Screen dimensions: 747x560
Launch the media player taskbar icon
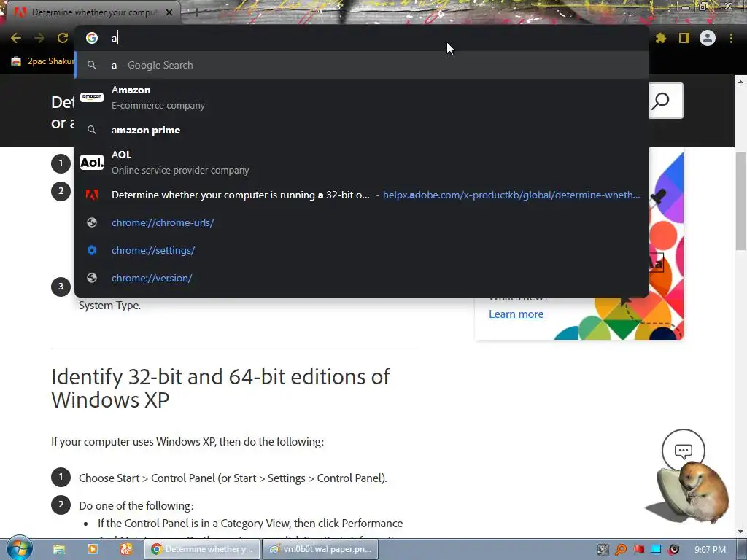click(x=93, y=549)
